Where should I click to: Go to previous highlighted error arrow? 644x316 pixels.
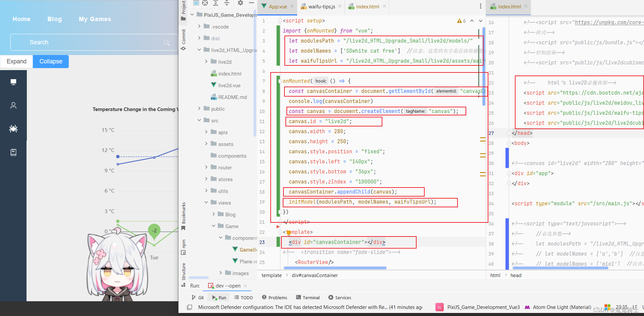pyautogui.click(x=472, y=21)
